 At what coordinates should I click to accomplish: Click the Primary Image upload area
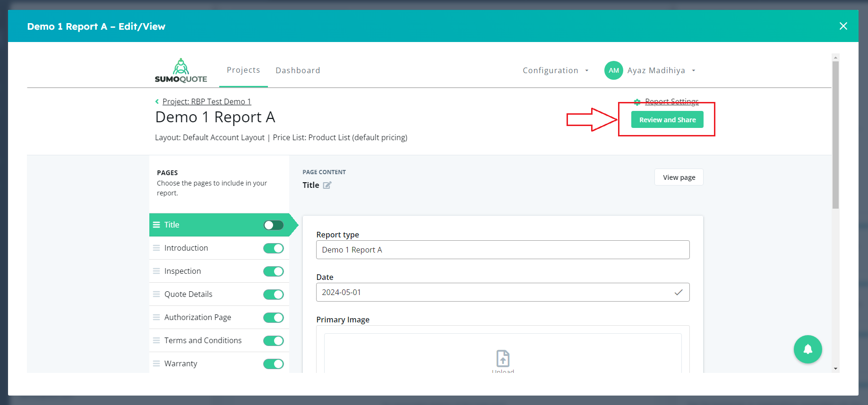pyautogui.click(x=503, y=353)
